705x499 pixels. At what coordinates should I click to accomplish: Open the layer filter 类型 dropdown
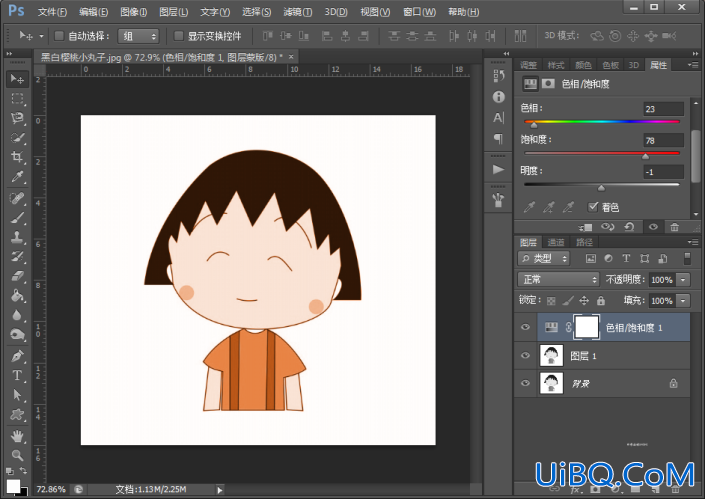coord(544,258)
